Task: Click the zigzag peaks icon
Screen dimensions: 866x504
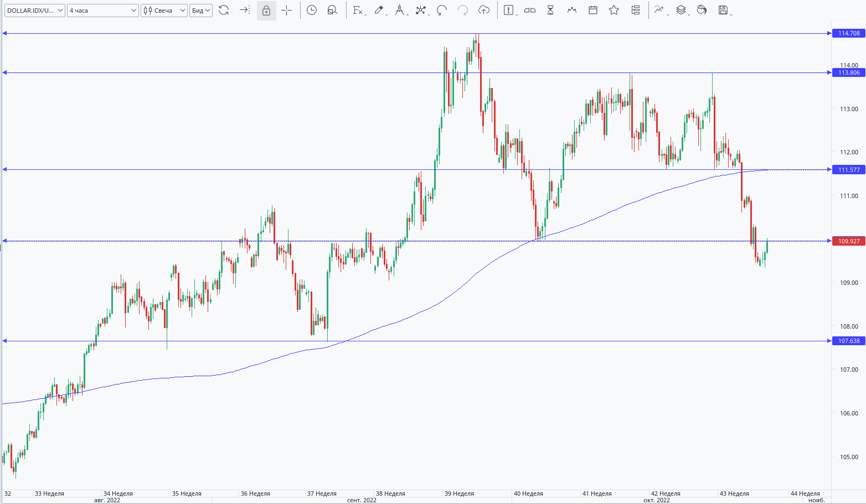Action: tap(572, 10)
